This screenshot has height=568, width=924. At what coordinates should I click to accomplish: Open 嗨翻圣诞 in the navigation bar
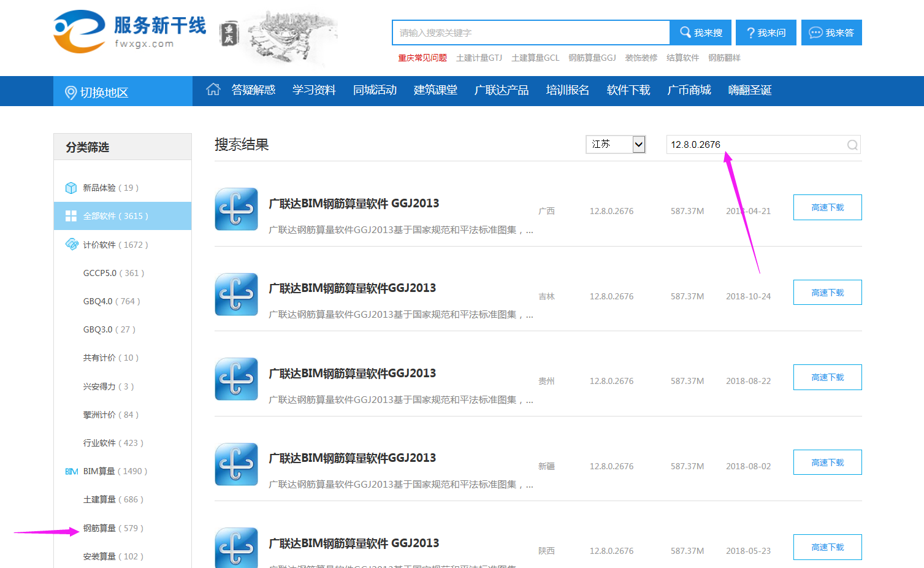tap(750, 90)
